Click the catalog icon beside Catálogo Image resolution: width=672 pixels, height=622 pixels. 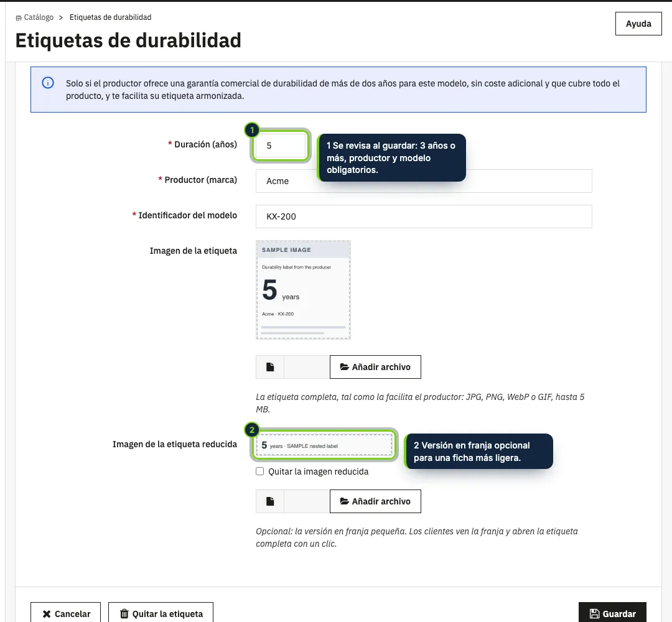click(19, 18)
